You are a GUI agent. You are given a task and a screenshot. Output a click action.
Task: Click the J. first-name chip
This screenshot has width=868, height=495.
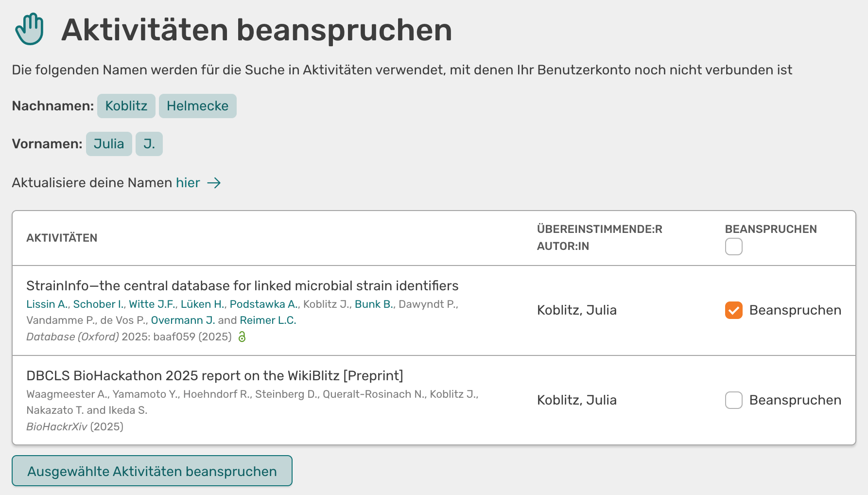click(149, 144)
